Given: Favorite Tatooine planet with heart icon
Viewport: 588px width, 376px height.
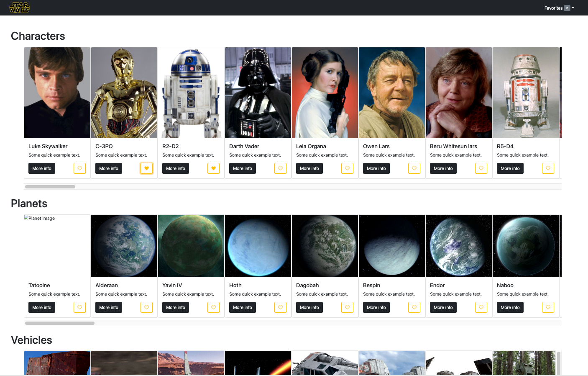Looking at the screenshot, I should pyautogui.click(x=79, y=307).
